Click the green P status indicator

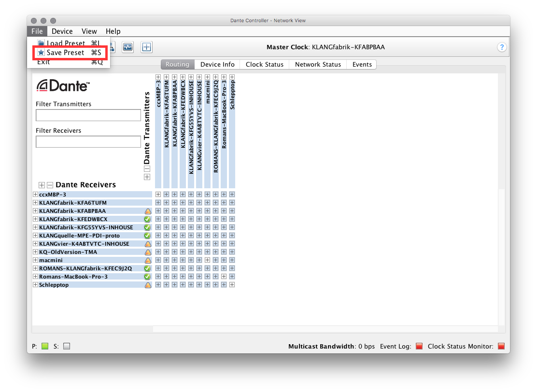click(x=45, y=346)
